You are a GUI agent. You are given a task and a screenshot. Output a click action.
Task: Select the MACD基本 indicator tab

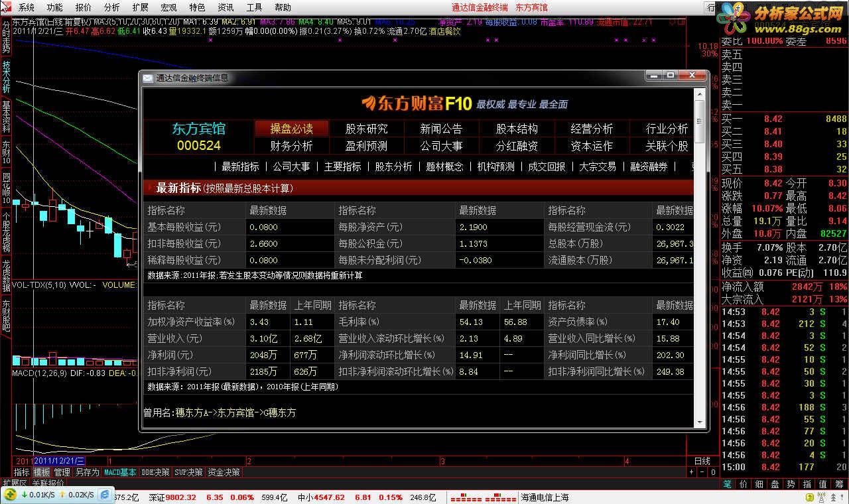pos(120,472)
